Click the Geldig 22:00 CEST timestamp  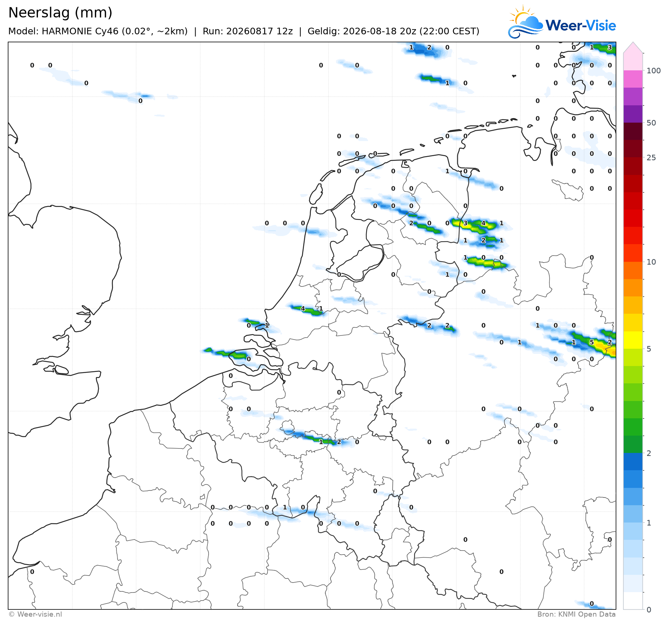click(x=393, y=31)
